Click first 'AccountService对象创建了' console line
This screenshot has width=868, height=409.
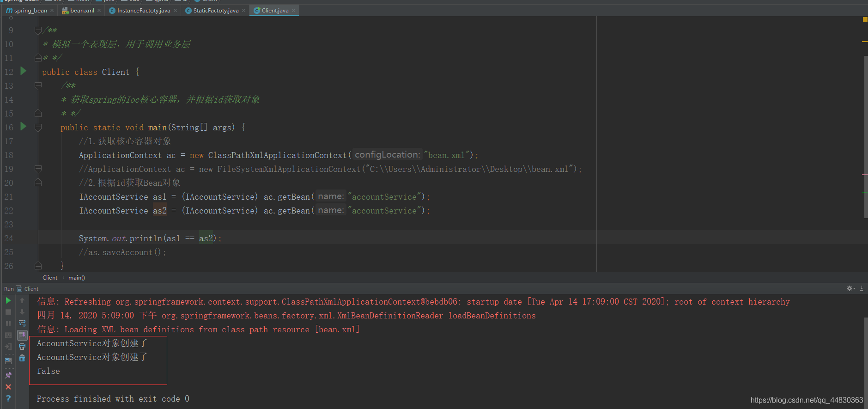click(92, 343)
